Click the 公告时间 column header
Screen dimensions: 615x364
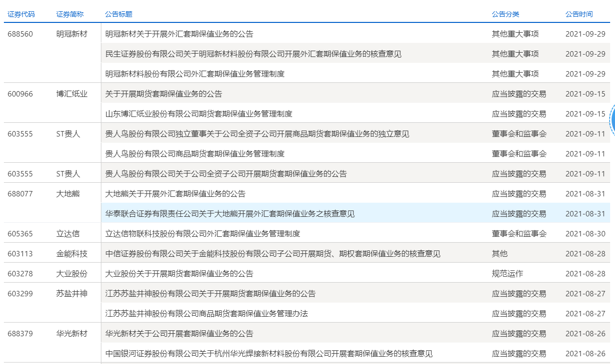pos(579,14)
